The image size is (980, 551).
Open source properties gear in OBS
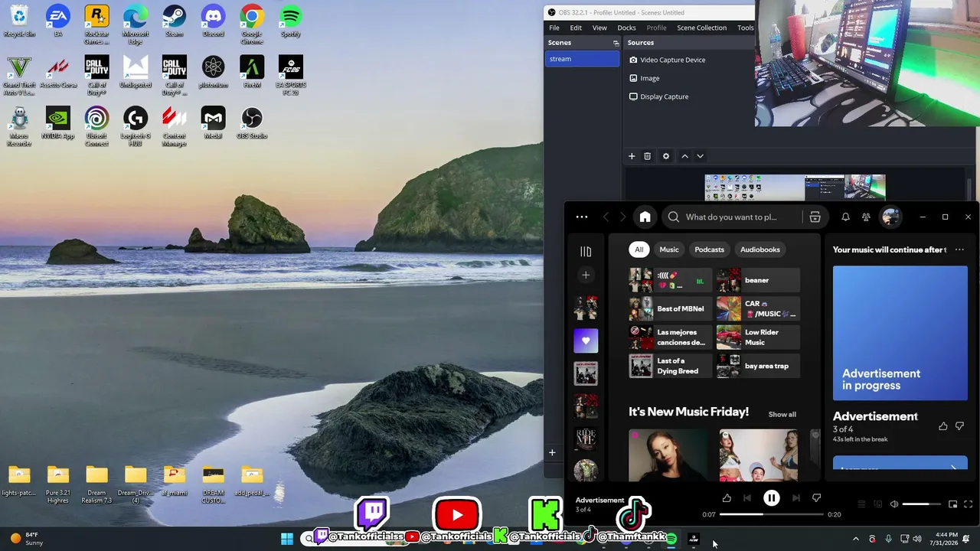[x=666, y=156]
